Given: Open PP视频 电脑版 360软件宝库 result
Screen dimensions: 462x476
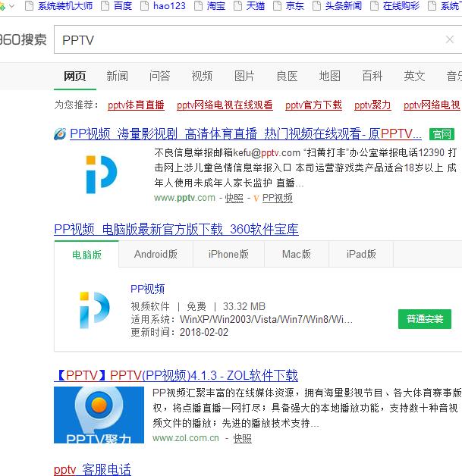Looking at the screenshot, I should pyautogui.click(x=176, y=229).
